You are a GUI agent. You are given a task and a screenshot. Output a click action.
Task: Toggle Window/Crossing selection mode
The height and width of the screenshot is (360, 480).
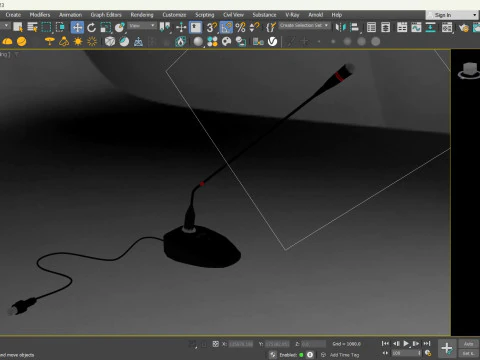tap(60, 27)
